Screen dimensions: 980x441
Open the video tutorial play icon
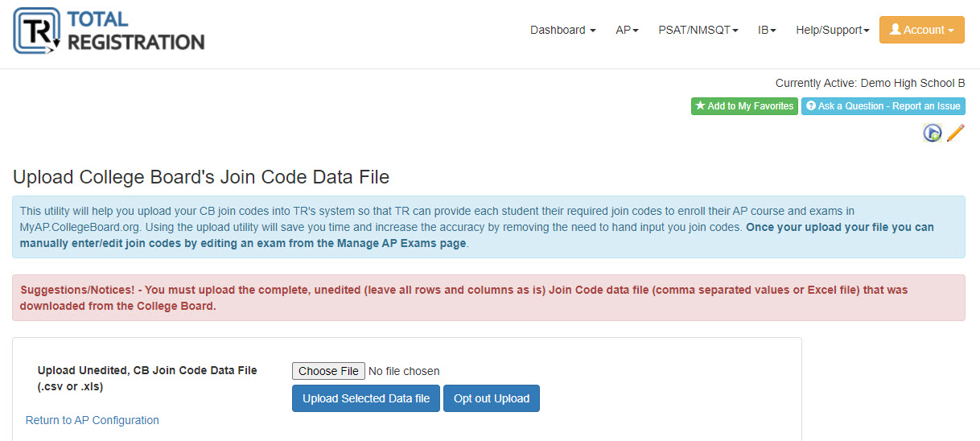933,133
